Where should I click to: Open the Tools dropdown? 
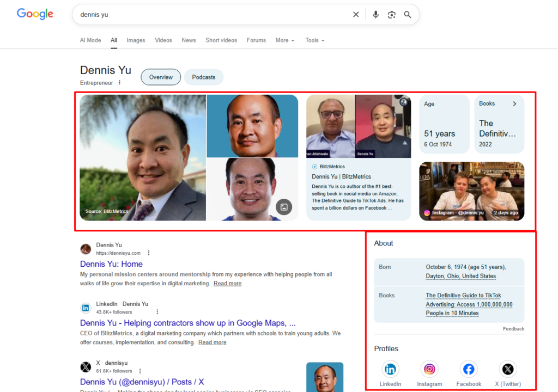pyautogui.click(x=314, y=40)
